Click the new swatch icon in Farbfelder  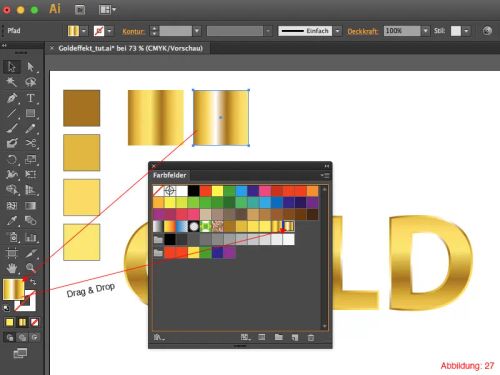pyautogui.click(x=295, y=338)
